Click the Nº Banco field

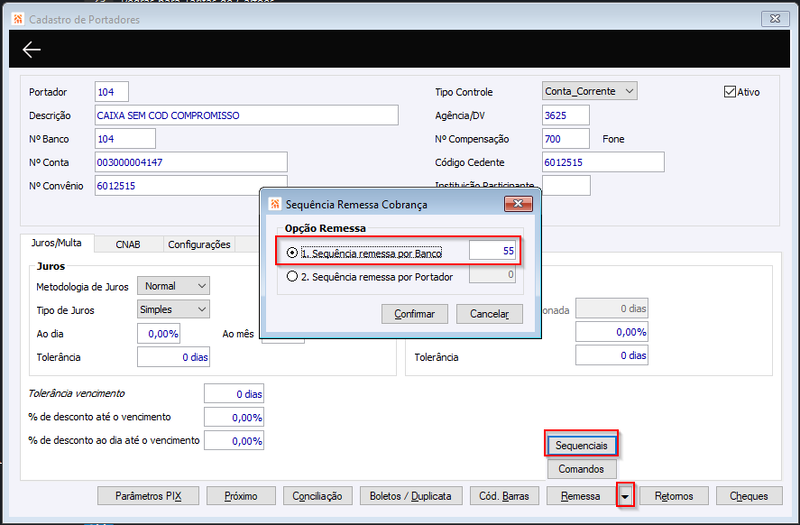coord(125,139)
